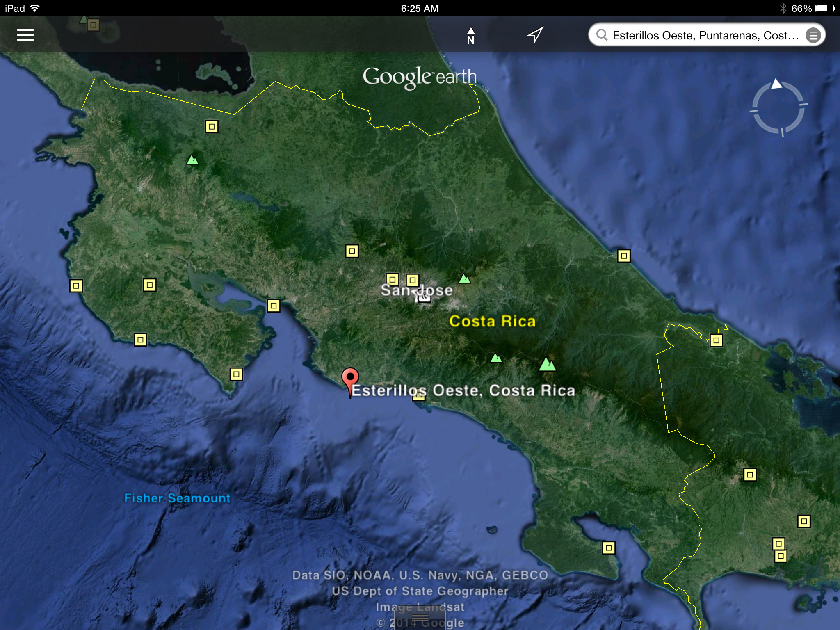This screenshot has height=630, width=840.
Task: Tap the small mountain icon left of large one
Action: [x=496, y=358]
